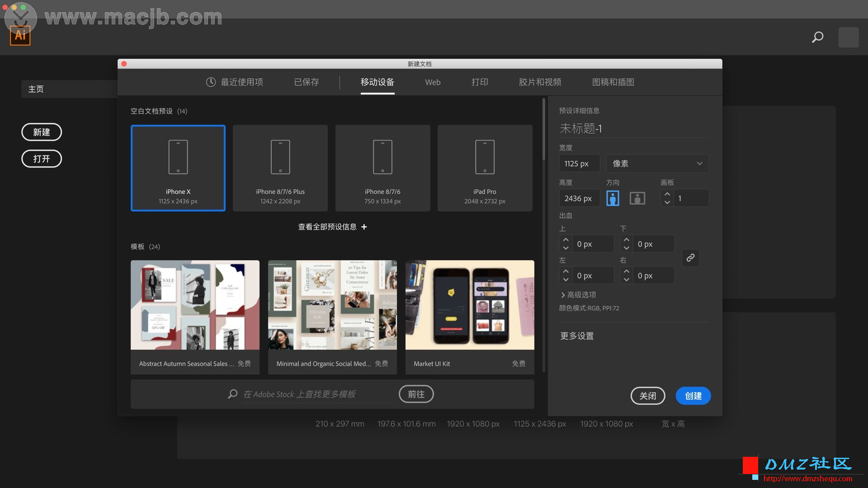Increase artboard count with up arrow
868x488 pixels.
[x=667, y=194]
